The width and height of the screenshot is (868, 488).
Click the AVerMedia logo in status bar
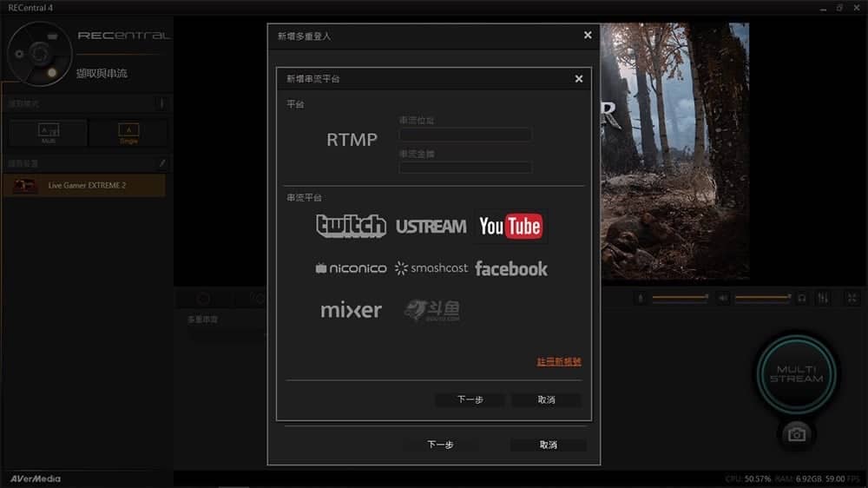pos(36,478)
